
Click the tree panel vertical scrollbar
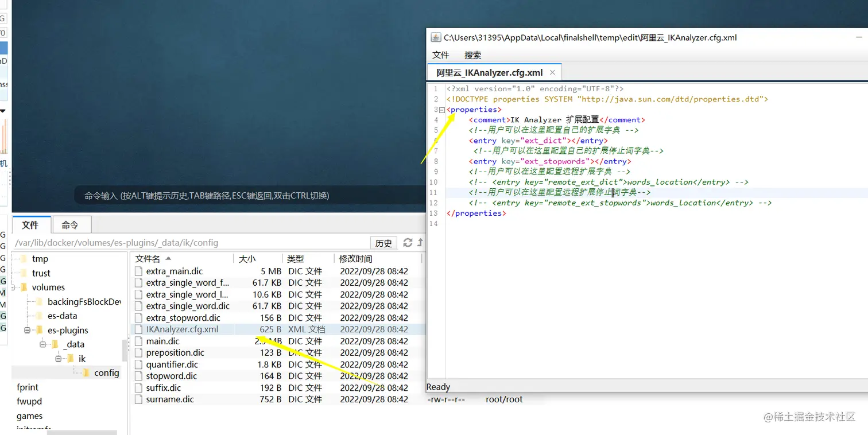tap(125, 350)
